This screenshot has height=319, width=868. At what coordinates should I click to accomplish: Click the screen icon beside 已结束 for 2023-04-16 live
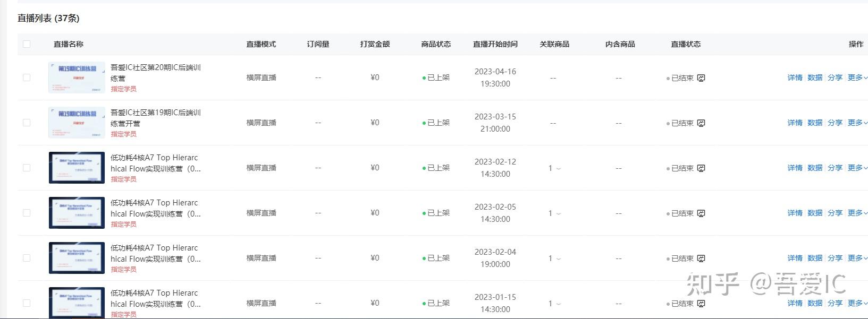point(701,78)
